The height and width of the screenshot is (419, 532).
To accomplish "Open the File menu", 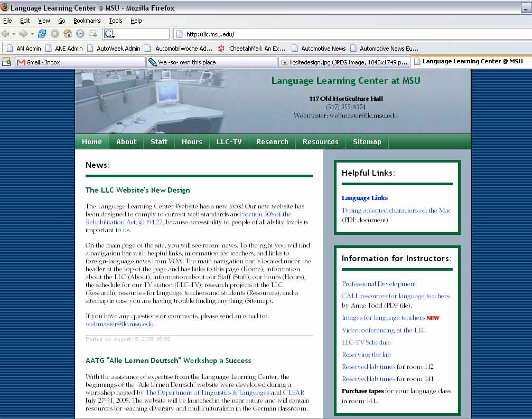I will pyautogui.click(x=7, y=21).
